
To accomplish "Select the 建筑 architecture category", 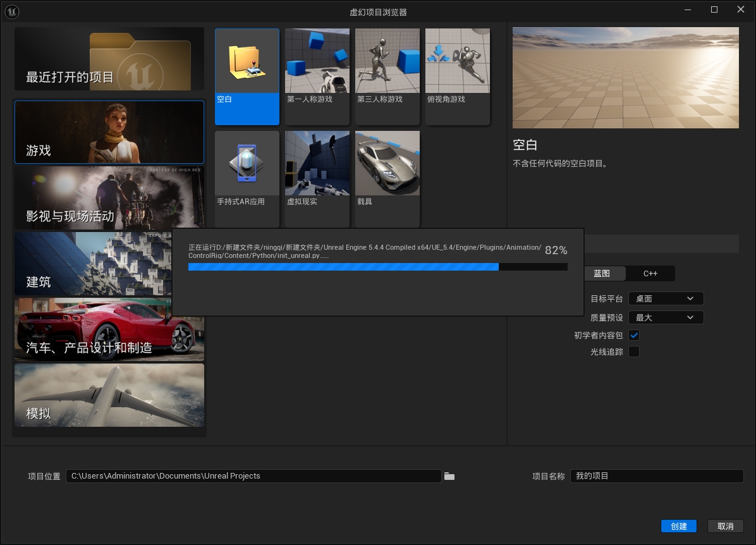I will coord(93,264).
